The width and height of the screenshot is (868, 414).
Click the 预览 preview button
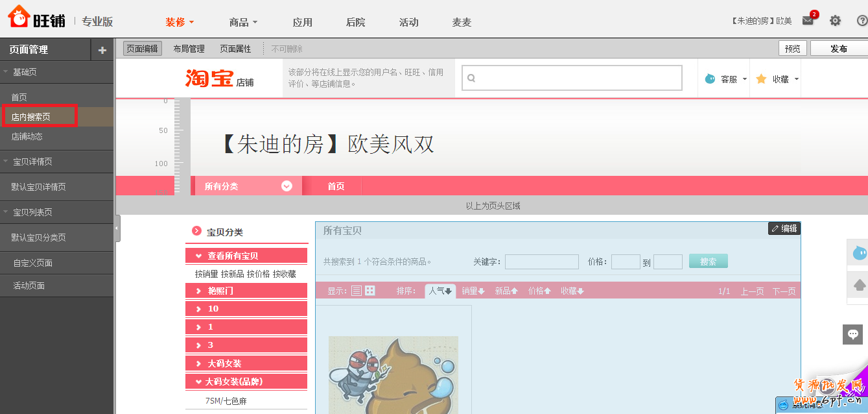792,48
